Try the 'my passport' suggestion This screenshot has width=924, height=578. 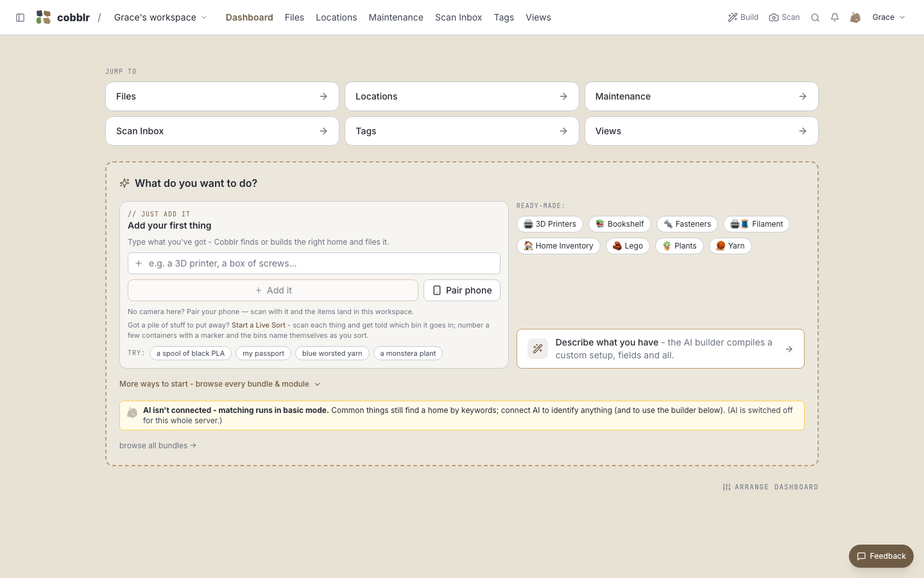[263, 353]
